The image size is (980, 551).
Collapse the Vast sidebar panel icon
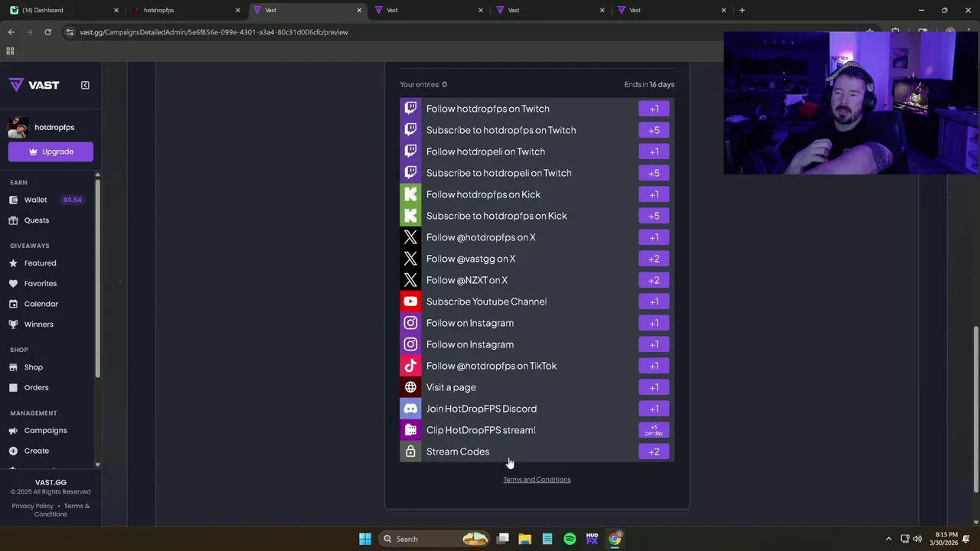(x=85, y=85)
